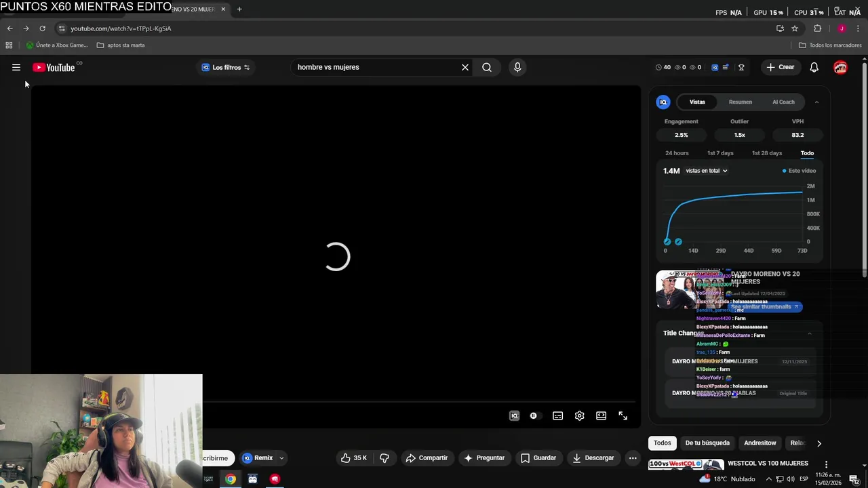Toggle subtitles in the player
868x488 pixels.
click(x=557, y=416)
